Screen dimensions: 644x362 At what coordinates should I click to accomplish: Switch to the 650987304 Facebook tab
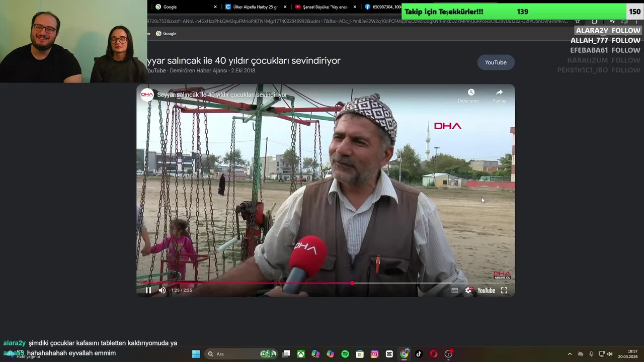(x=382, y=7)
